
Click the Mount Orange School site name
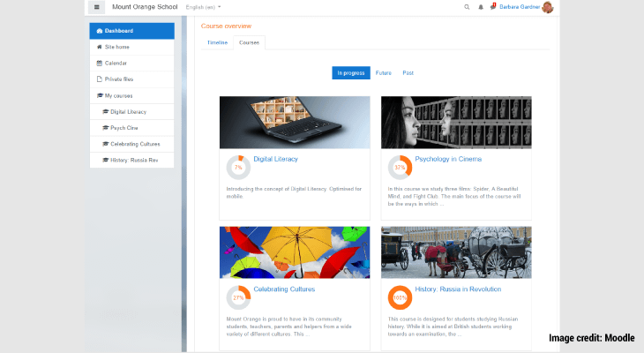(145, 7)
